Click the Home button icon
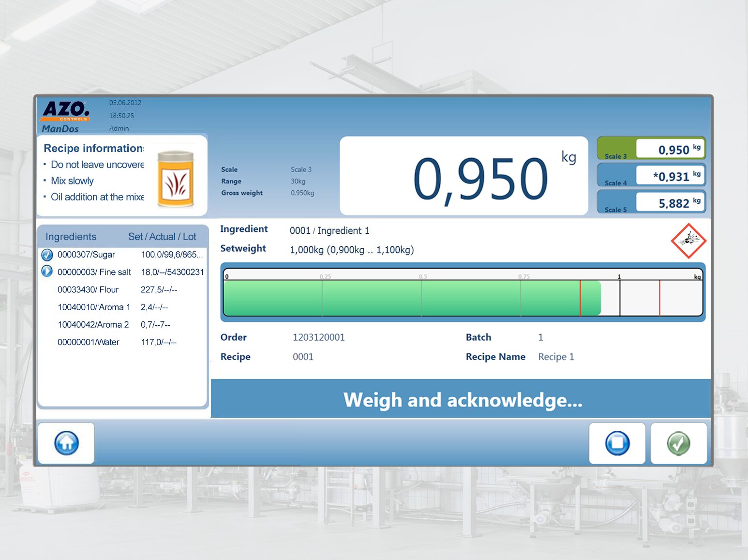Screen dimensions: 748x560 pyautogui.click(x=66, y=443)
